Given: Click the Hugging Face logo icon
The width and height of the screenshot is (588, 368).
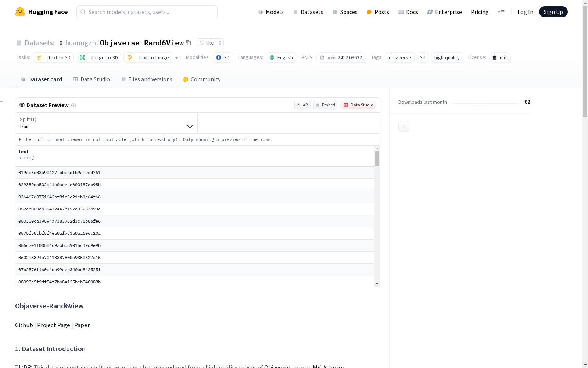Looking at the screenshot, I should 20,12.
